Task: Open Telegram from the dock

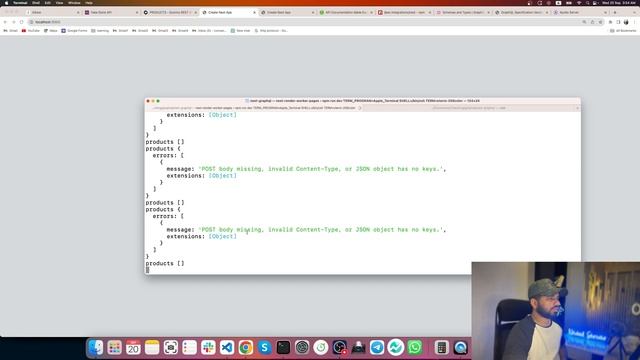Action: [377, 347]
